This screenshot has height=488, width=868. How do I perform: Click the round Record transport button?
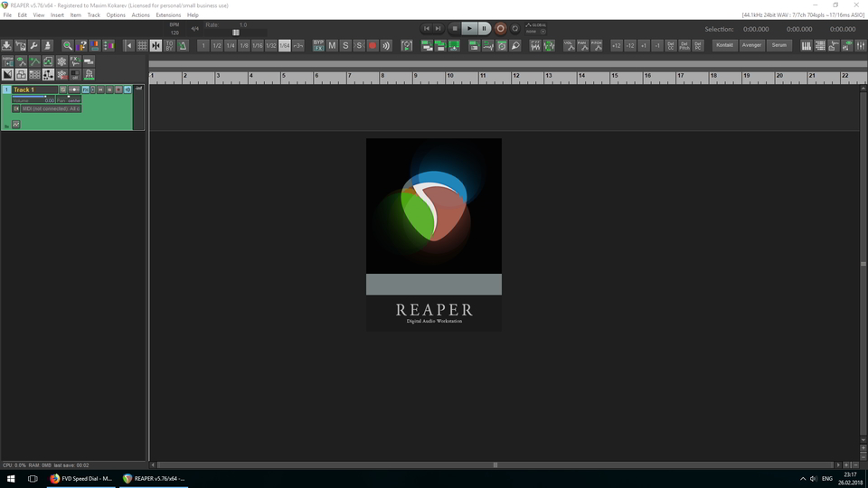(x=500, y=28)
